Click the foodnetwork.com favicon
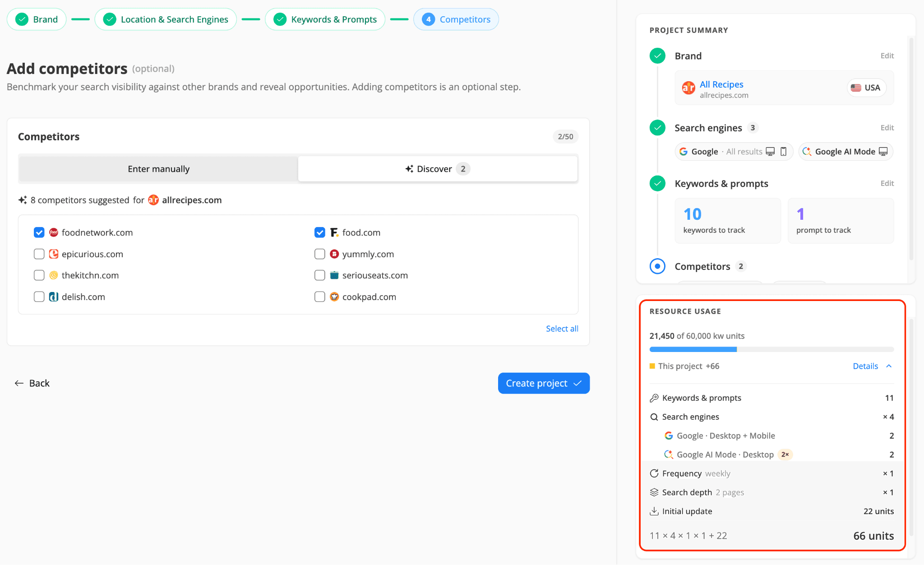Screen dimensions: 924x565 [54, 232]
